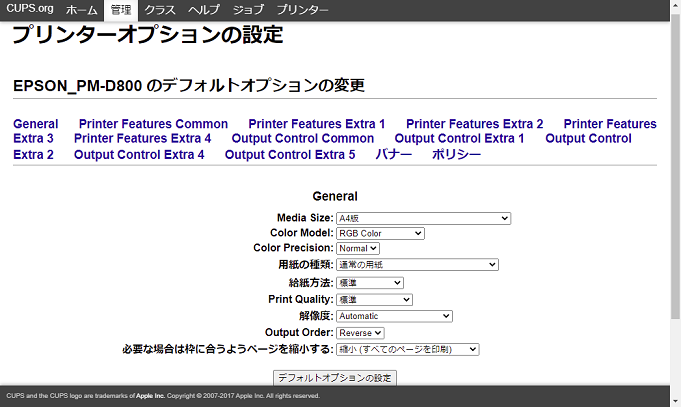Jump to the バナー section link
Viewport: 681px width, 407px height.
click(393, 155)
